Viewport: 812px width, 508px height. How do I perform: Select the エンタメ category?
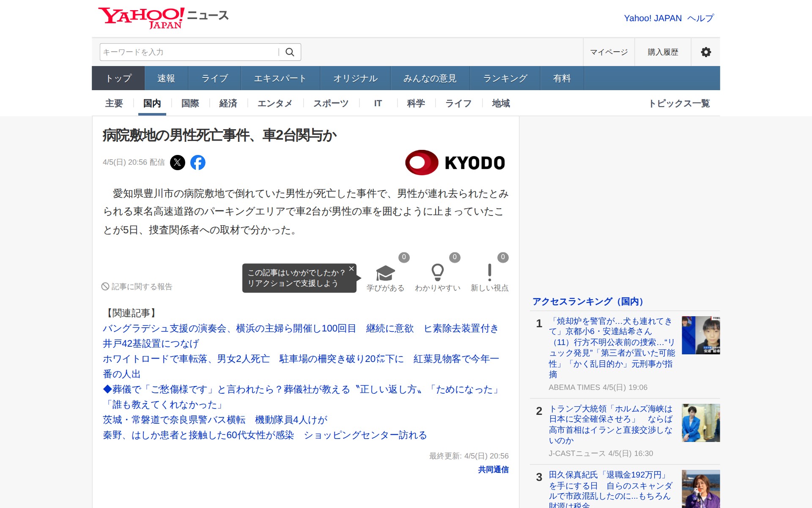(275, 103)
